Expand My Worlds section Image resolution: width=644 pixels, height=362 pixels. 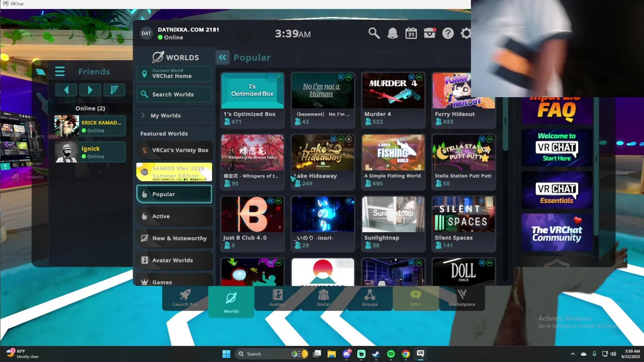click(x=174, y=115)
